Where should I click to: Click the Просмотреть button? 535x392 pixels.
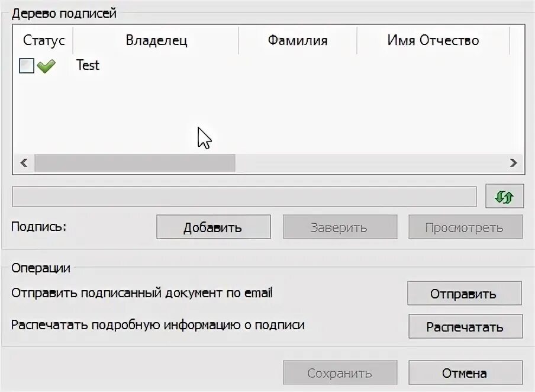click(x=465, y=227)
